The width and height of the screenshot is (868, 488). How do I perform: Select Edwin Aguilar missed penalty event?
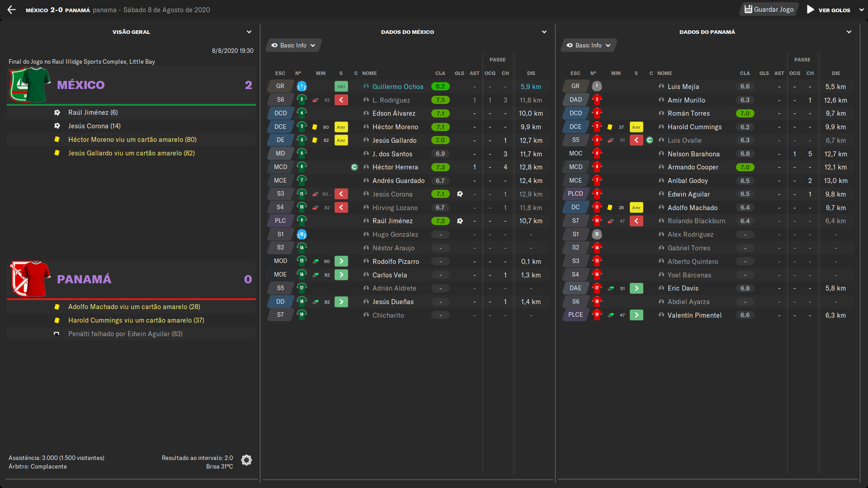coord(131,334)
